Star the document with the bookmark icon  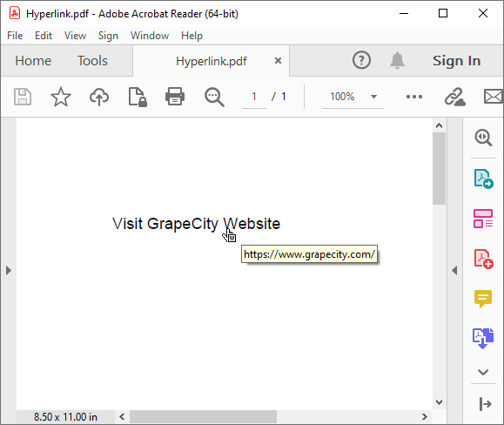(61, 97)
